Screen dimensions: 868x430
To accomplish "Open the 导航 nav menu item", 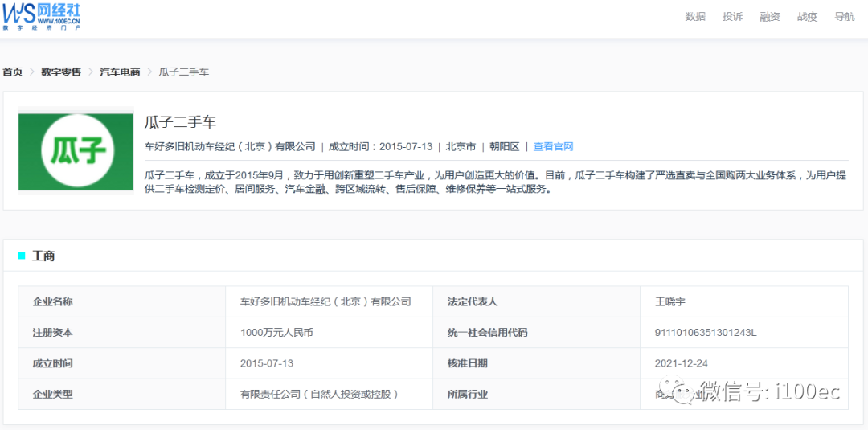I will [x=845, y=17].
